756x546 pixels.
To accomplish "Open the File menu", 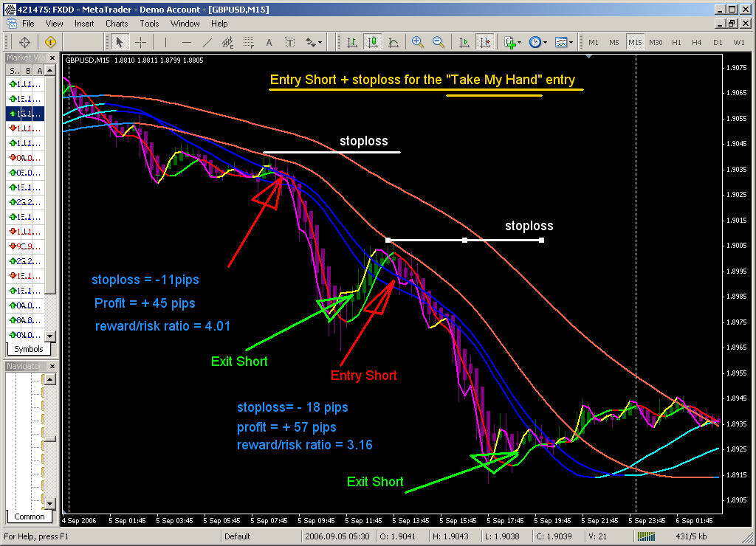I will pyautogui.click(x=29, y=24).
